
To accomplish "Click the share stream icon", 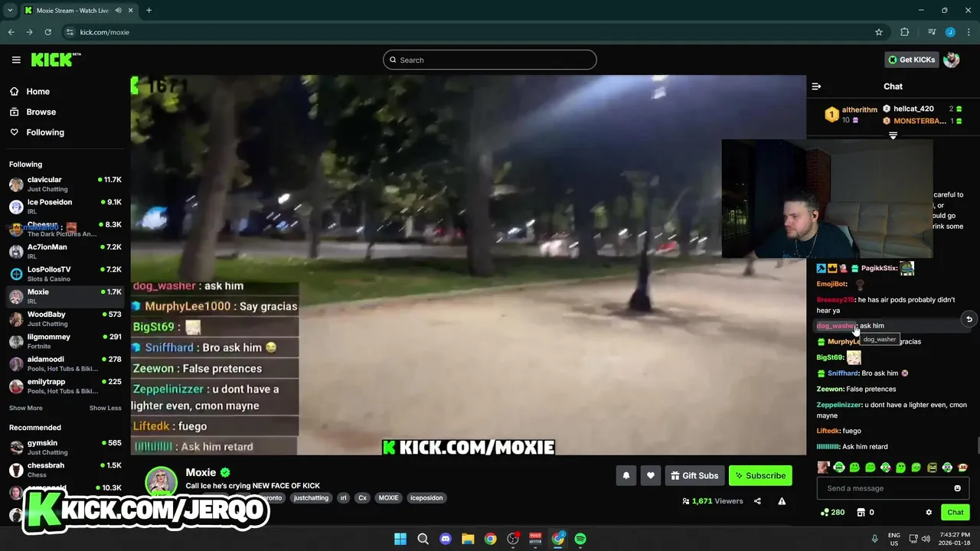I will click(x=757, y=501).
